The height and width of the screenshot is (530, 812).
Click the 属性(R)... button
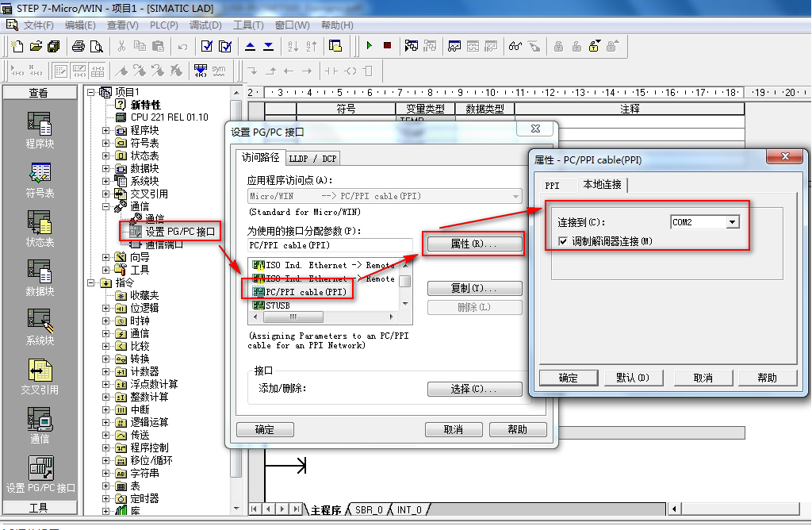click(474, 244)
